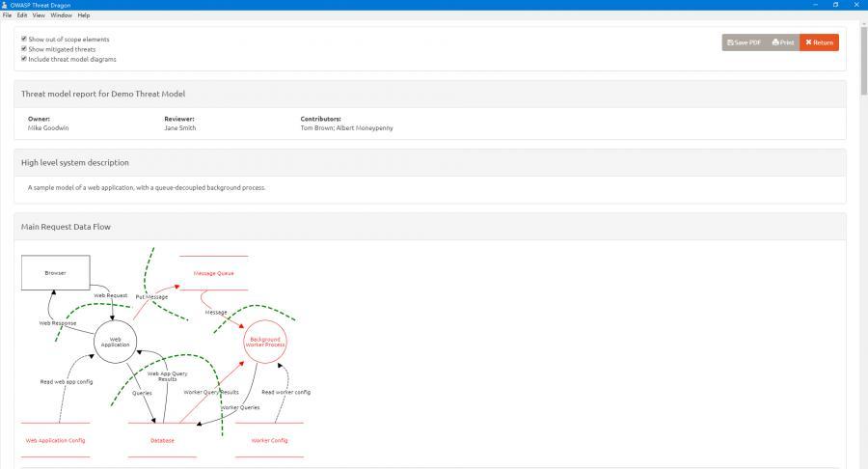Minimize the Threat Dragon window
868x469 pixels.
point(815,5)
